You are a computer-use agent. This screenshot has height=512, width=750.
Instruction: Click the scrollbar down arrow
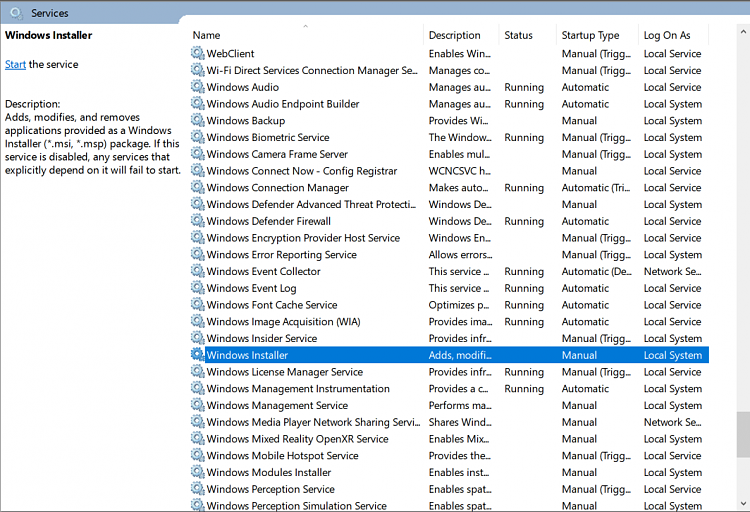click(743, 503)
